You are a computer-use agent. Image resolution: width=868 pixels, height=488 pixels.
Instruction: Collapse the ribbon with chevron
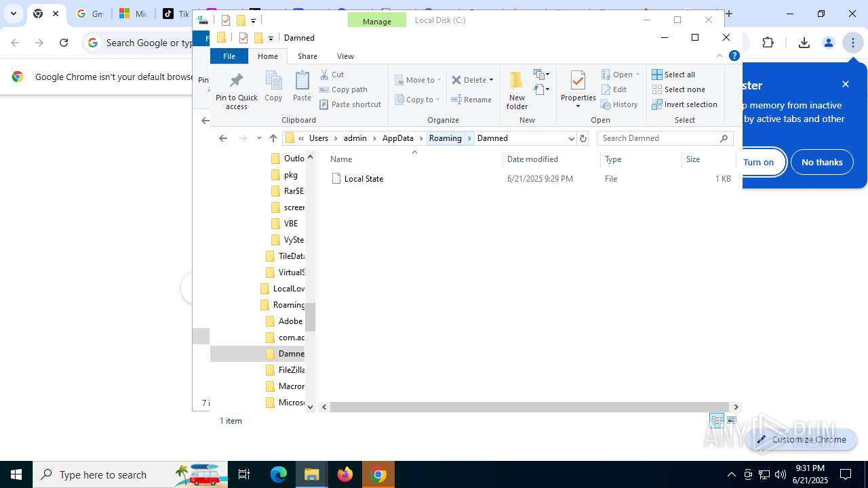click(x=719, y=56)
